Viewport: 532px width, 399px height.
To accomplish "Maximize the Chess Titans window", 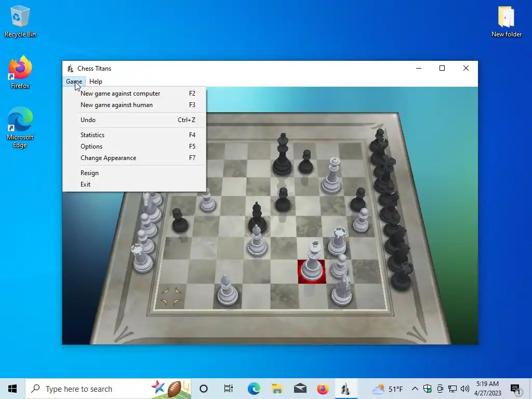I will pos(442,68).
